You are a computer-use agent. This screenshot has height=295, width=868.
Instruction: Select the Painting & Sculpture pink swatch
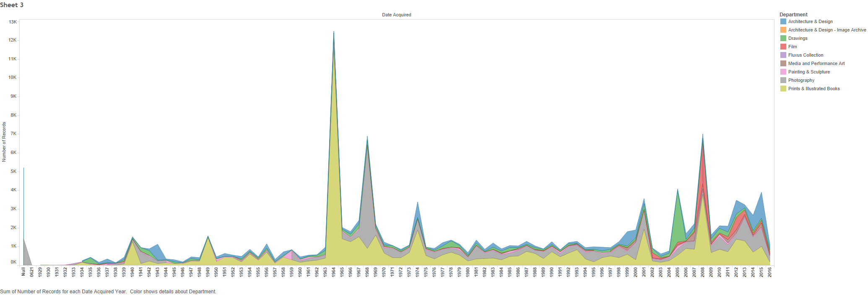pos(783,72)
